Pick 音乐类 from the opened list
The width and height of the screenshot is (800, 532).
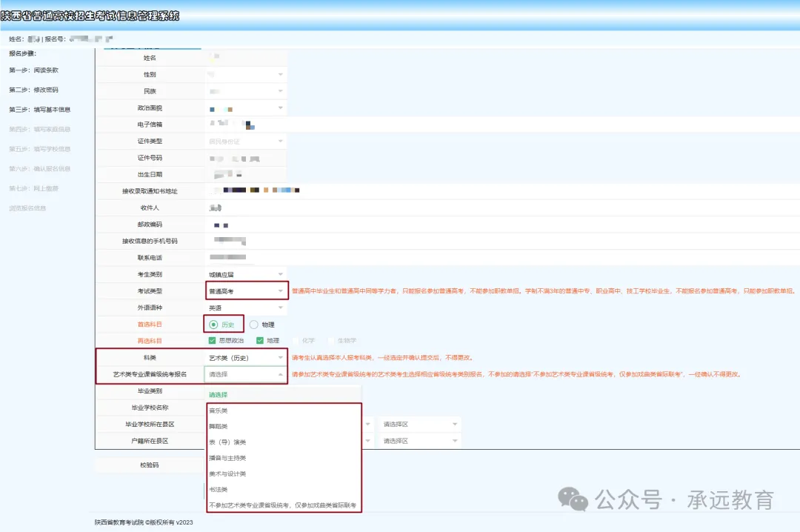[284, 410]
